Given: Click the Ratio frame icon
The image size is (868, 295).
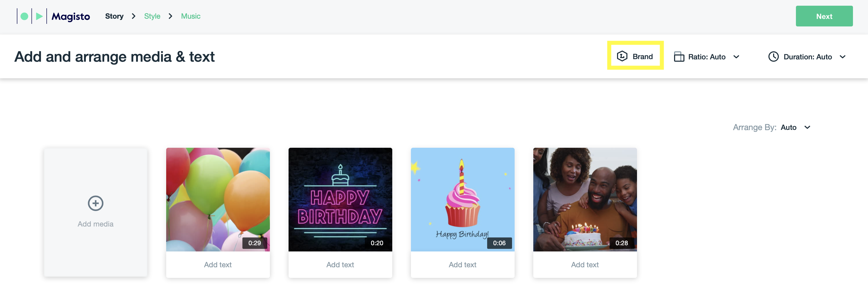Looking at the screenshot, I should (x=679, y=57).
